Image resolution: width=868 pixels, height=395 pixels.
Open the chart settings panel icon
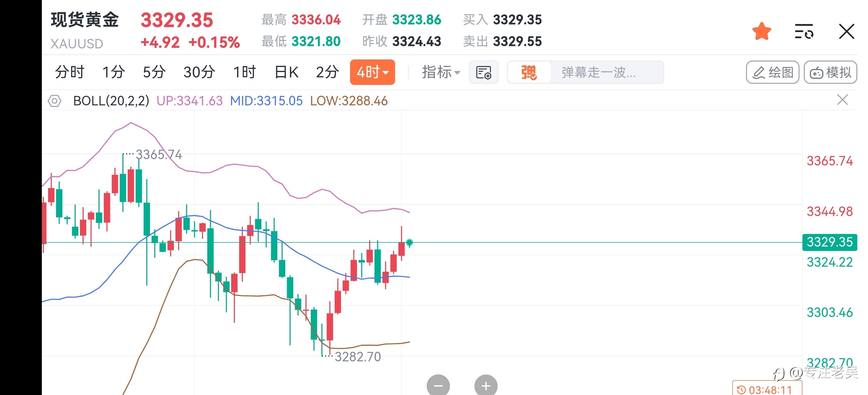[484, 72]
